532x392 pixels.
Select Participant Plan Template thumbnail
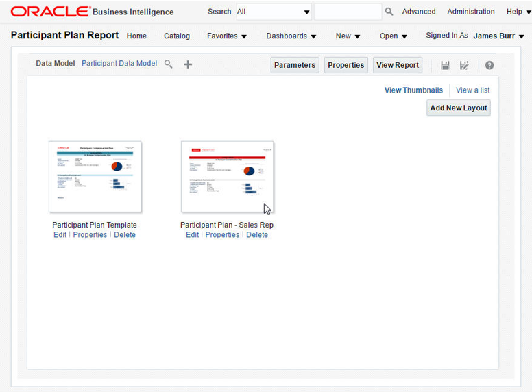pyautogui.click(x=95, y=177)
